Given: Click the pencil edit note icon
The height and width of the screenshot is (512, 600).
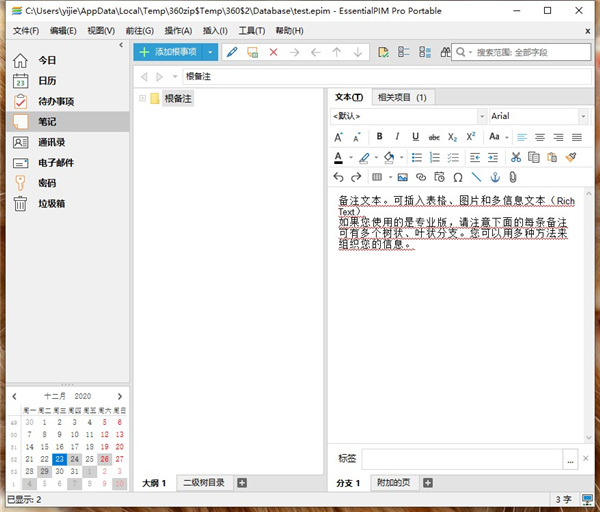Looking at the screenshot, I should tap(232, 52).
